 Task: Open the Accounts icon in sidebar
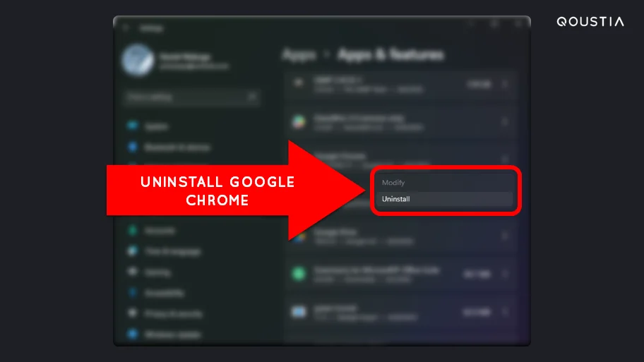click(132, 230)
